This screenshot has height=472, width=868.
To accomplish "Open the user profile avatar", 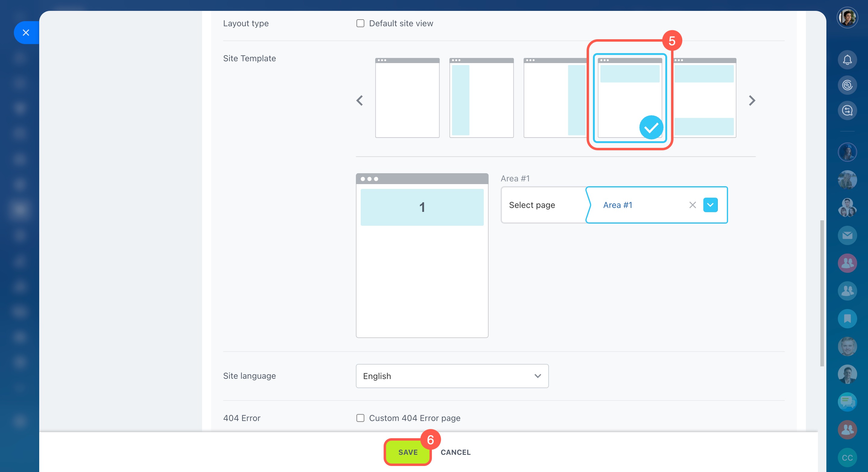I will pos(847,18).
